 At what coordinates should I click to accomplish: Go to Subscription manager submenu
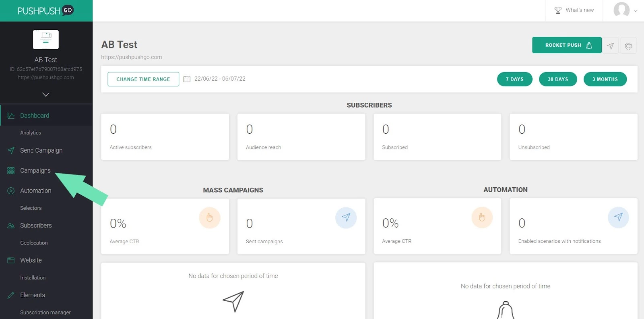(45, 313)
